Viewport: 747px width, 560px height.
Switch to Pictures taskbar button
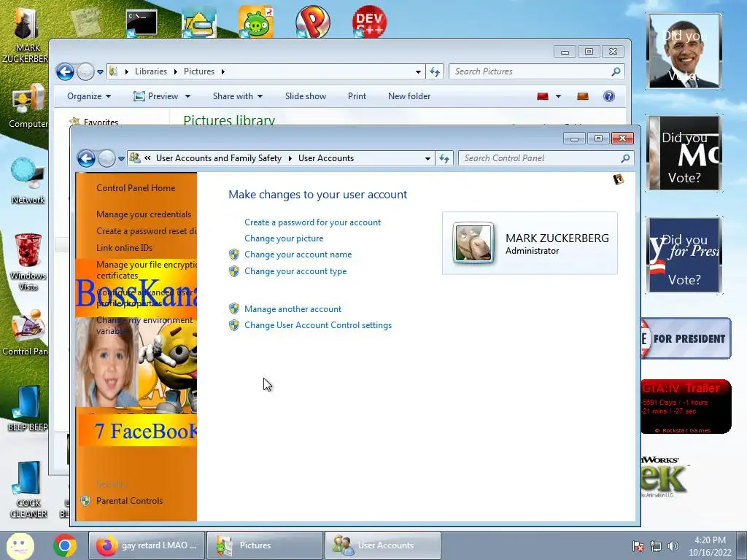click(x=265, y=545)
